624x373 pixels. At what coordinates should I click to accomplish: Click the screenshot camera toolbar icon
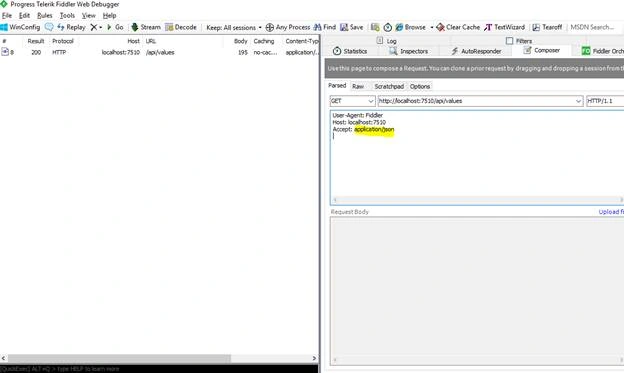pos(375,27)
